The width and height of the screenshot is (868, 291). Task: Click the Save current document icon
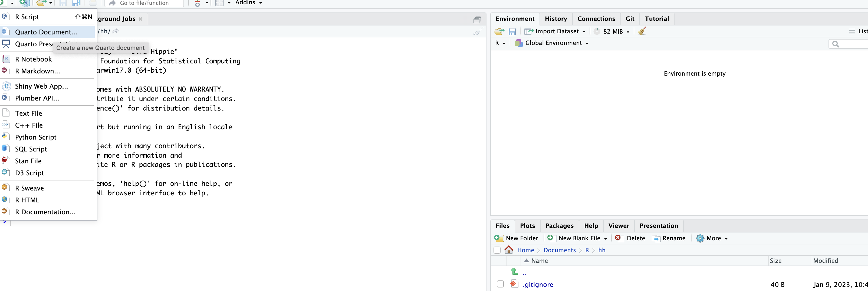pyautogui.click(x=63, y=3)
